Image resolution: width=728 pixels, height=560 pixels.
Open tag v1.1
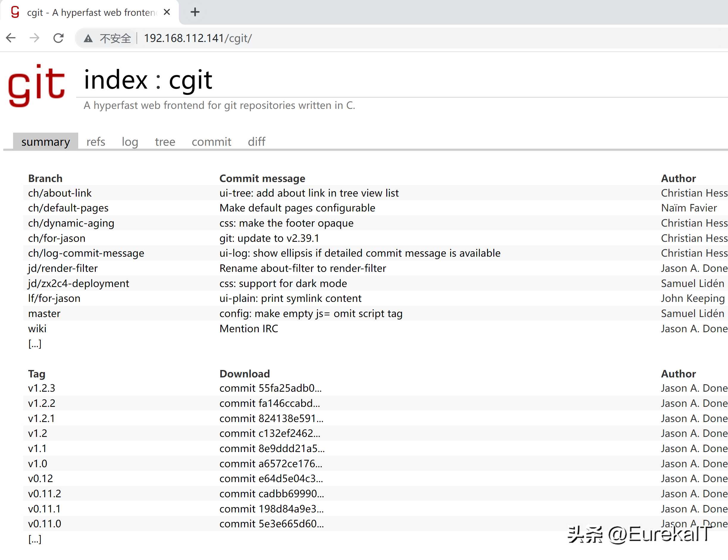[37, 449]
